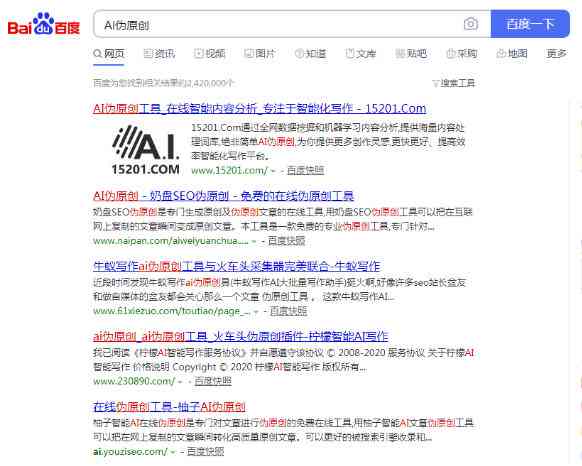Switch to the 资讯 tab

pyautogui.click(x=159, y=54)
